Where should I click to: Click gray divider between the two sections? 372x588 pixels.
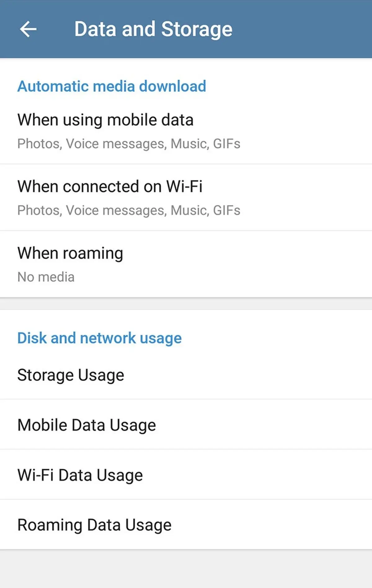pyautogui.click(x=186, y=304)
